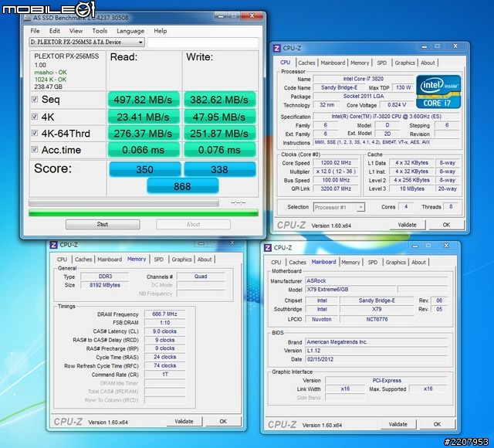Click the empty text field beside drive selector
The width and height of the screenshot is (494, 448).
tap(203, 42)
